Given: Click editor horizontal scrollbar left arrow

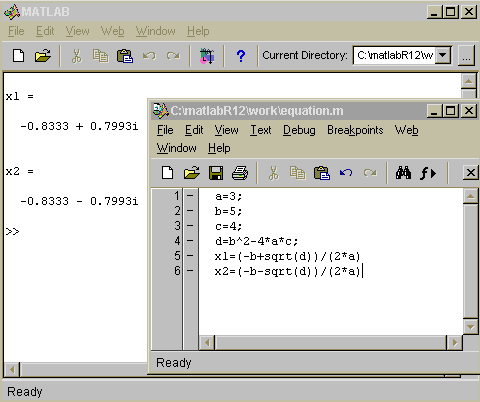Looking at the screenshot, I should [x=207, y=343].
